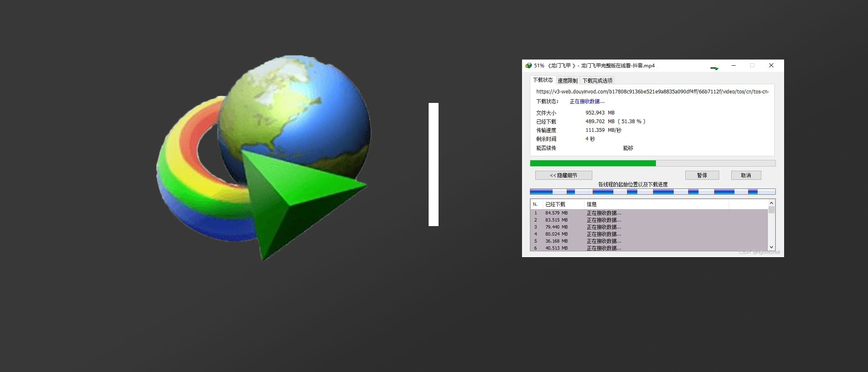
Task: Select thread row 4 with 80.024 MB
Action: click(649, 234)
